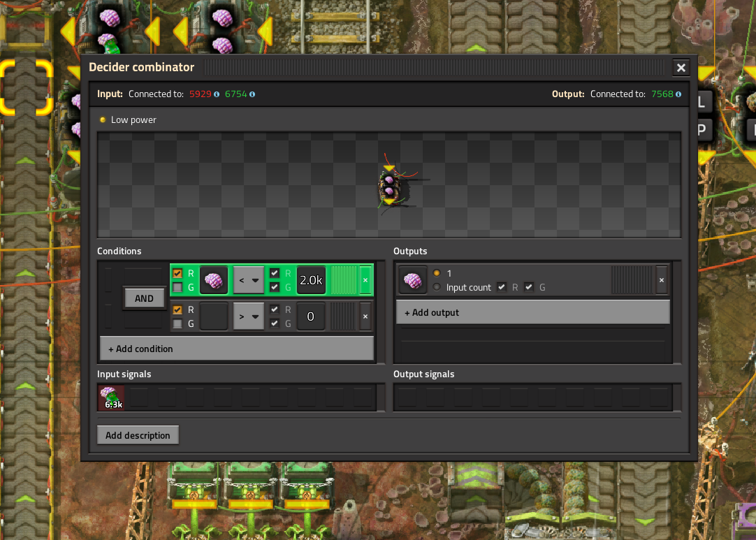Screen dimensions: 756x540
Task: Click info icon next to red network 5929
Action: pos(217,94)
